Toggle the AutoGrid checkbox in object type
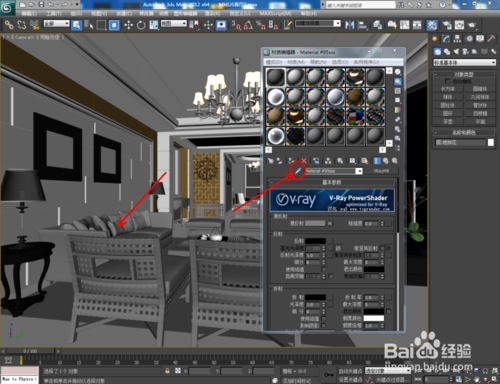Viewport: 500px width, 384px height. click(447, 81)
